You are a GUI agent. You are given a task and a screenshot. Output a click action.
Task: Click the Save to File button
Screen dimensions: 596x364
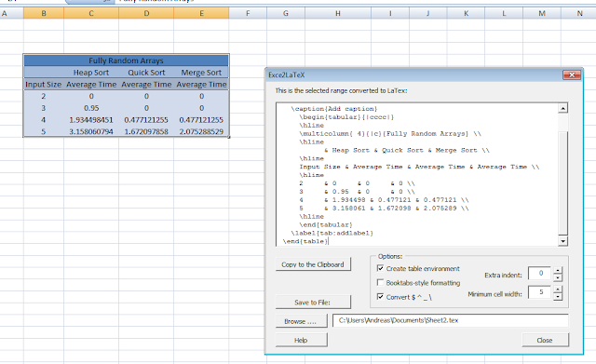[313, 303]
